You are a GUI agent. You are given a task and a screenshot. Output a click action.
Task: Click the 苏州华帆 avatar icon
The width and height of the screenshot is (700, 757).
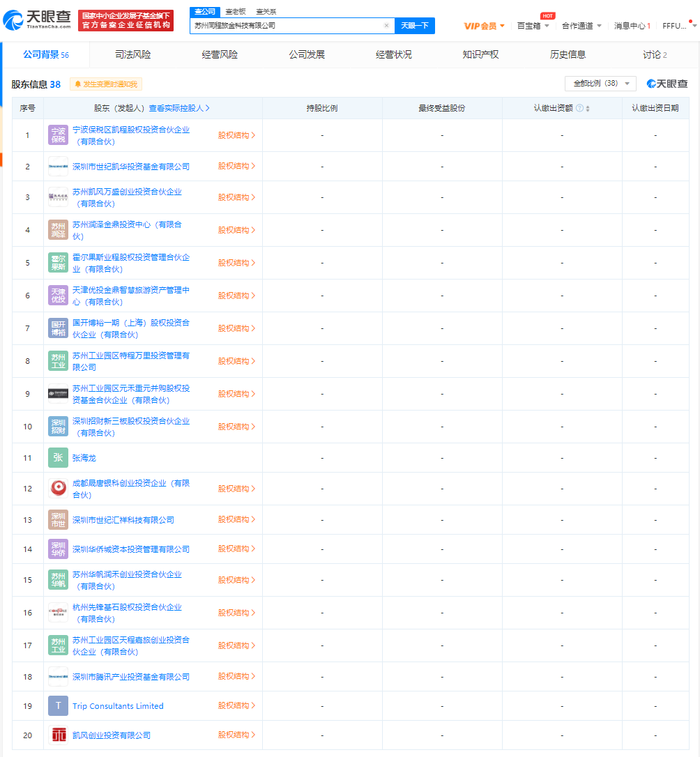tap(58, 580)
